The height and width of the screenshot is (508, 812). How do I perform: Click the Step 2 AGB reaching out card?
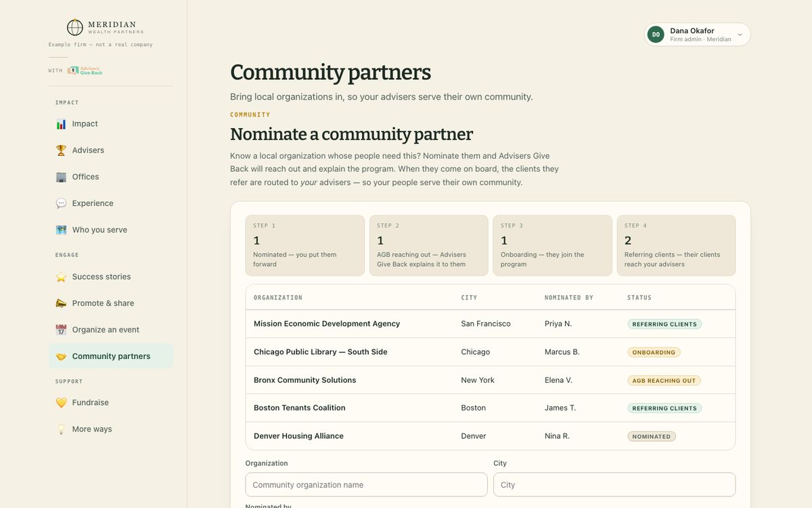(429, 245)
